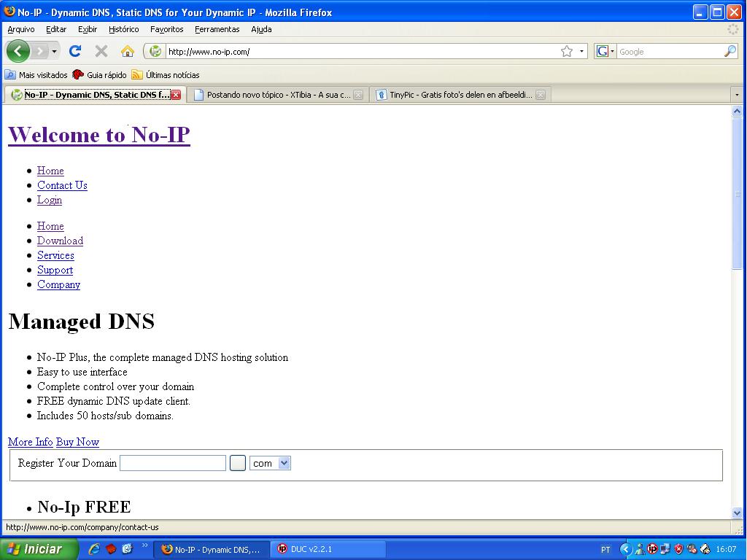
Task: Close the TinyPic tab
Action: point(541,95)
